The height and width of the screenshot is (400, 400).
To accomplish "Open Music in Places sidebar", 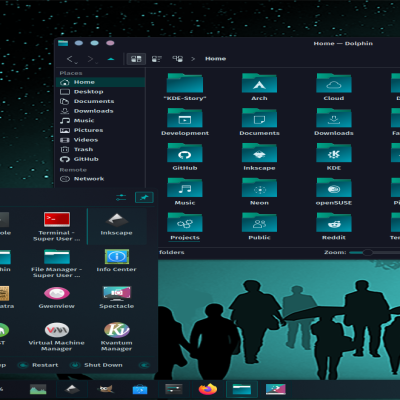I will [101, 121].
